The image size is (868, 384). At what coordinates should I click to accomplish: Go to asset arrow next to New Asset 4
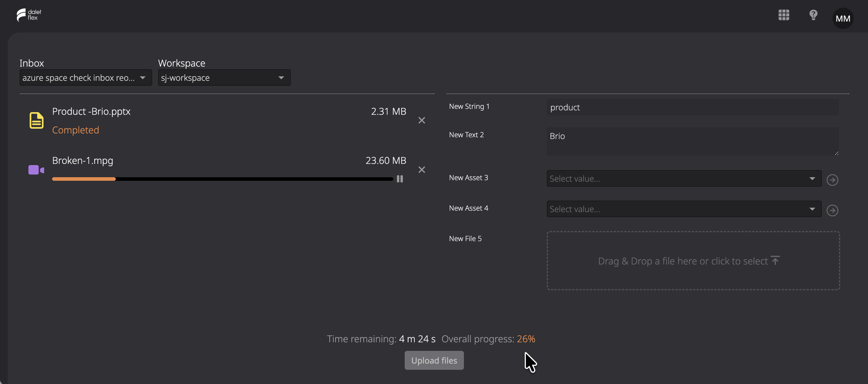832,211
